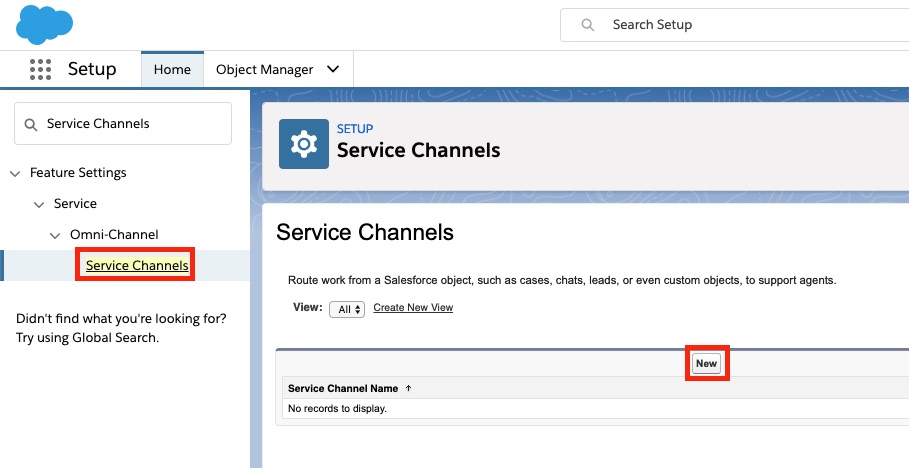The height and width of the screenshot is (468, 909).
Task: Click the Create New View link
Action: click(413, 307)
